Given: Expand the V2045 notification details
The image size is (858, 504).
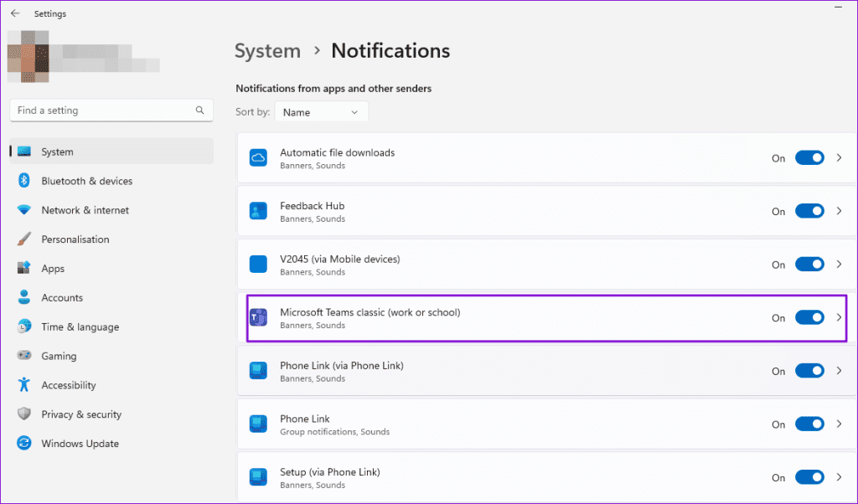Looking at the screenshot, I should pos(839,264).
